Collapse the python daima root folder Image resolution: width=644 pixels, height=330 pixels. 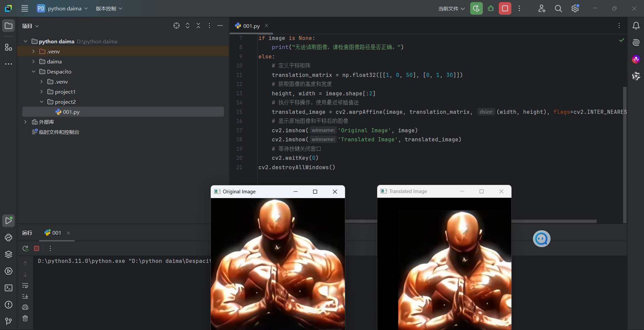(x=26, y=41)
